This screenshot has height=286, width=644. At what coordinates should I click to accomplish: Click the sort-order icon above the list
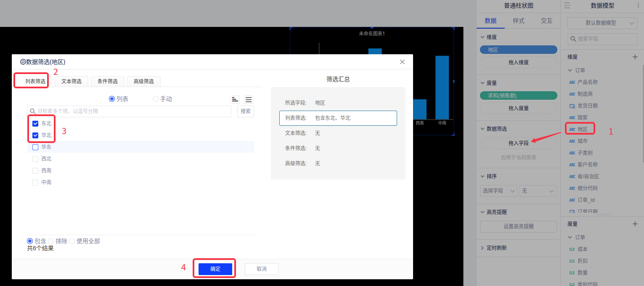235,100
